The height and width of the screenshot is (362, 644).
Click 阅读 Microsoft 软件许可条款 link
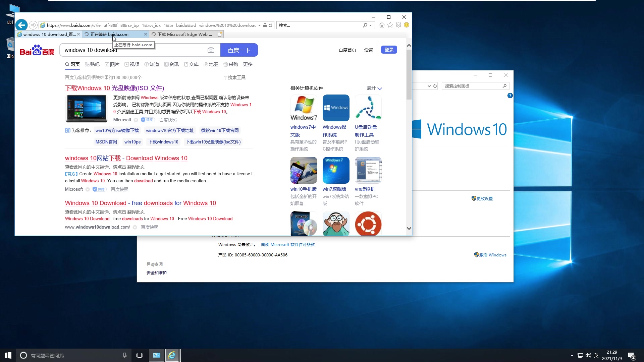288,245
